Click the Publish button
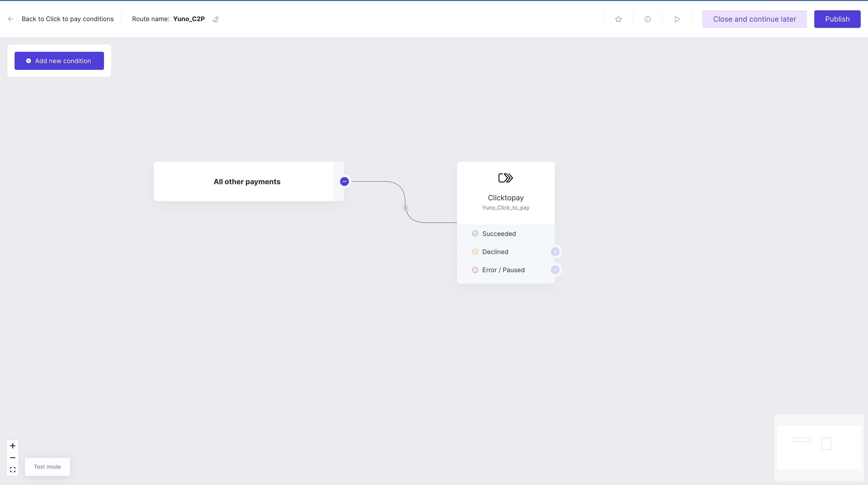Image resolution: width=868 pixels, height=485 pixels. [x=837, y=19]
